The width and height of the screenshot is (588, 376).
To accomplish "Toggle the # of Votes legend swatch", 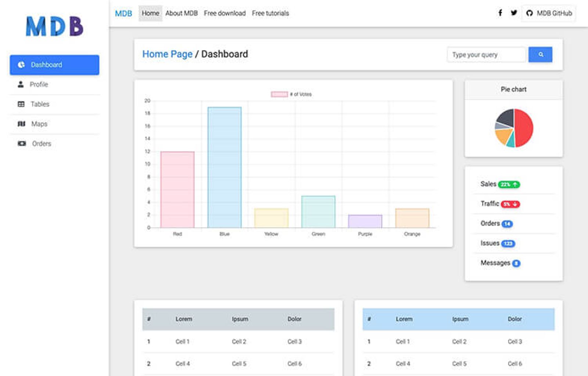I will pyautogui.click(x=279, y=94).
